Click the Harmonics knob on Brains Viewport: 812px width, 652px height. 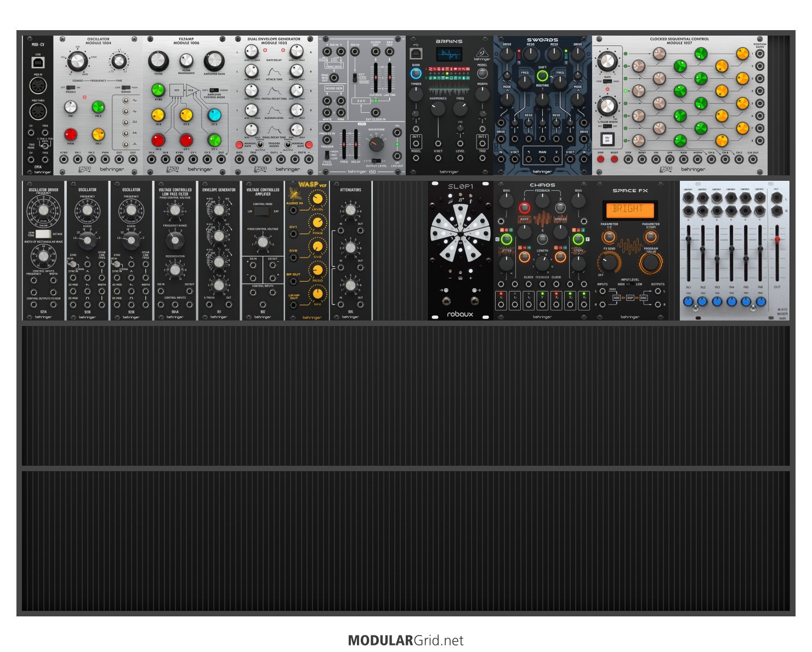[x=438, y=108]
